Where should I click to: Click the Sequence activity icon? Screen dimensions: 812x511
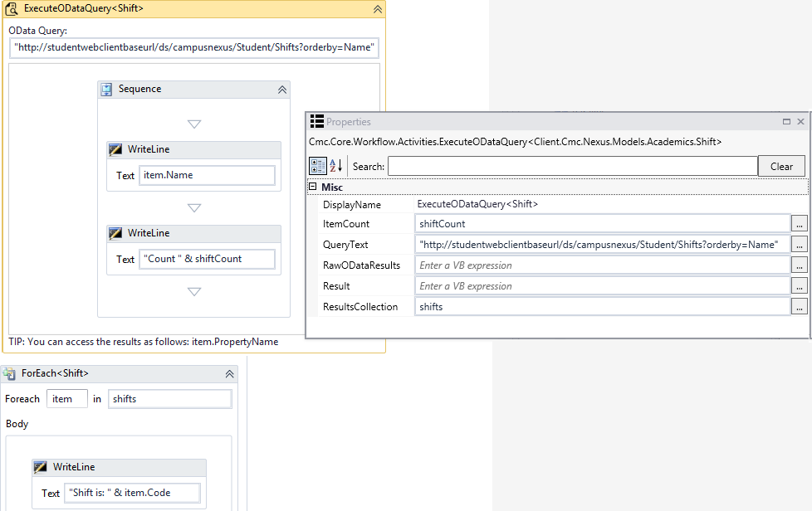[x=106, y=90]
